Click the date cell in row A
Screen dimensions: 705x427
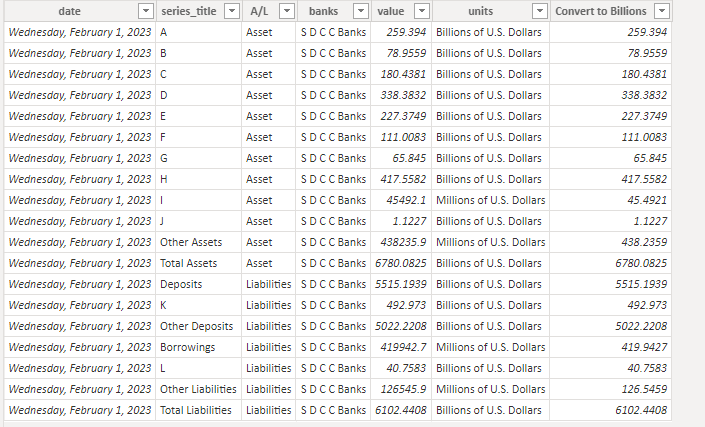(80, 32)
